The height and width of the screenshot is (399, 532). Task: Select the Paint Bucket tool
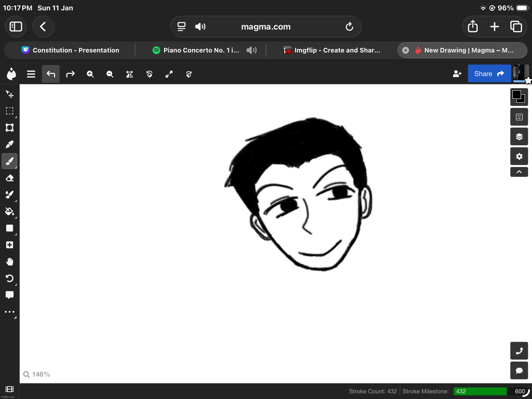pos(10,212)
